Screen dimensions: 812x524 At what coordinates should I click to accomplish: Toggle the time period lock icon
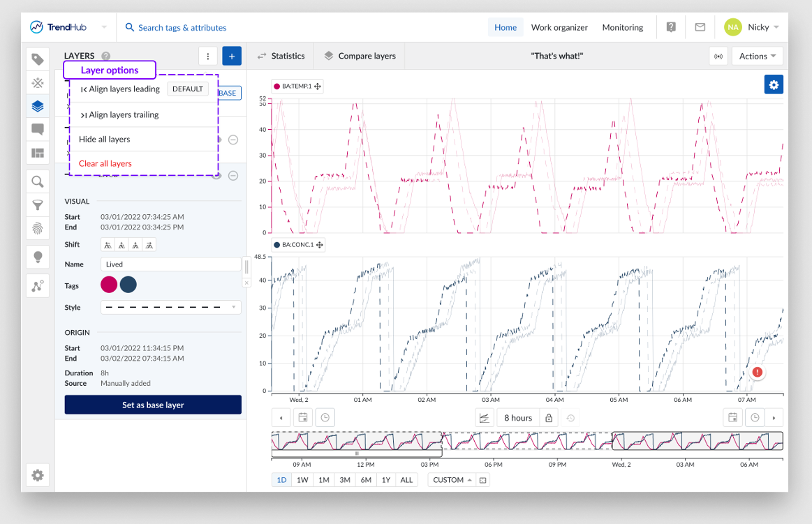[549, 418]
